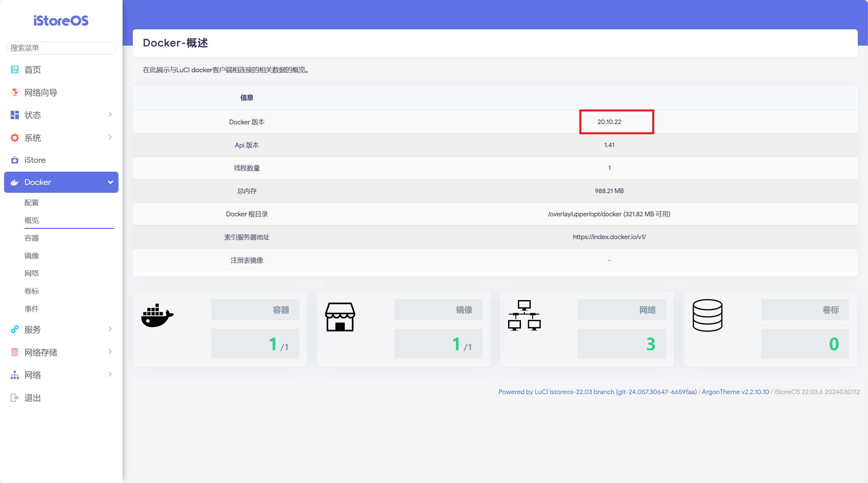868x483 pixels.
Task: Click the logout exit icon
Action: coord(15,398)
